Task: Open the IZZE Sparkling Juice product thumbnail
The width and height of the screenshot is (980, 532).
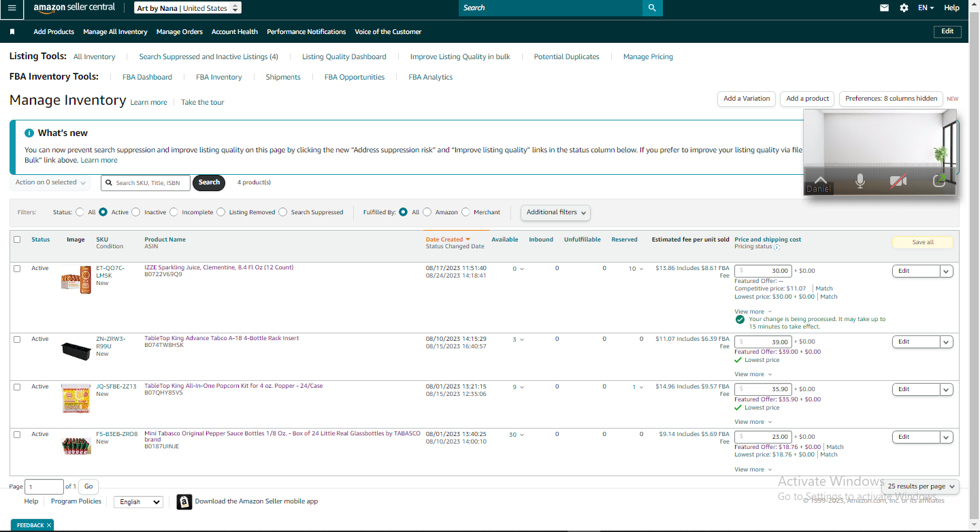Action: coord(76,280)
